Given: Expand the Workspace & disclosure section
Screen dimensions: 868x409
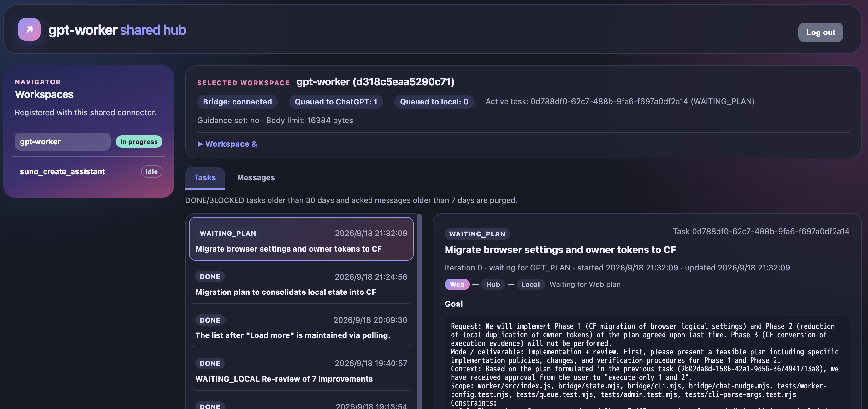Looking at the screenshot, I should (227, 144).
